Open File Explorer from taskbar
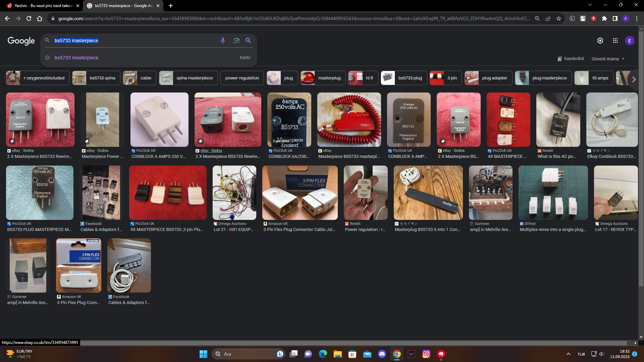Viewport: 644px width, 362px height. pos(338,354)
